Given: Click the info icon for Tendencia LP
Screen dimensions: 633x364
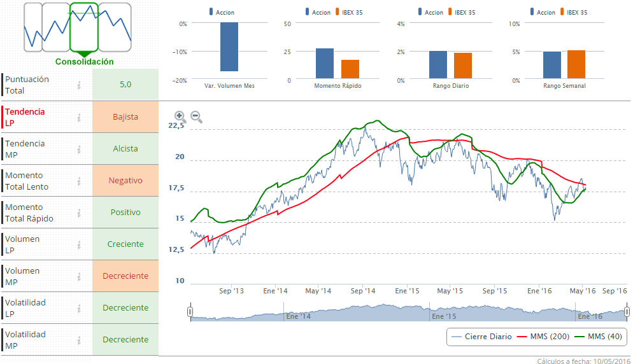Looking at the screenshot, I should tap(80, 117).
